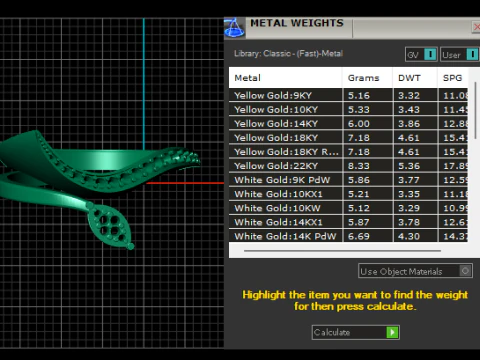Click the leaf-shaped pendant in viewport
The image size is (480, 360).
110,225
